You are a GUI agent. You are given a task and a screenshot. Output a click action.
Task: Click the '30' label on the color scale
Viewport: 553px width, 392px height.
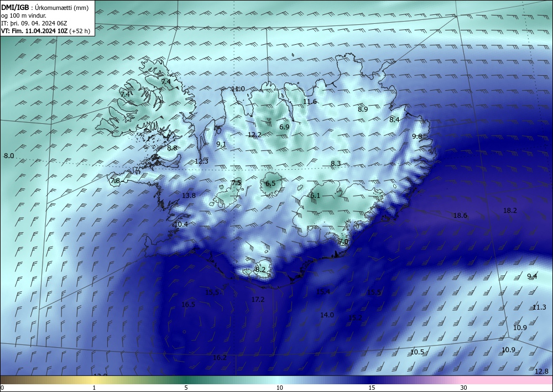coord(464,388)
